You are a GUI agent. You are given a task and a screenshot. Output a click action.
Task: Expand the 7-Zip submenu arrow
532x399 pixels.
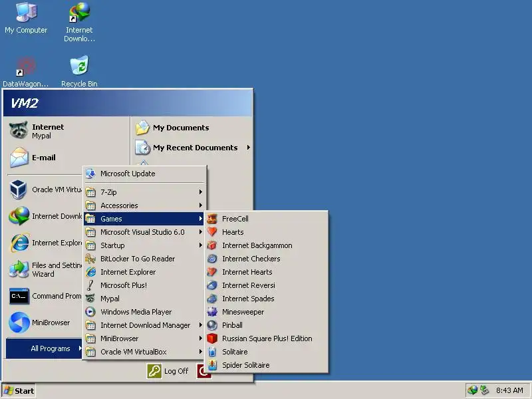pos(201,192)
